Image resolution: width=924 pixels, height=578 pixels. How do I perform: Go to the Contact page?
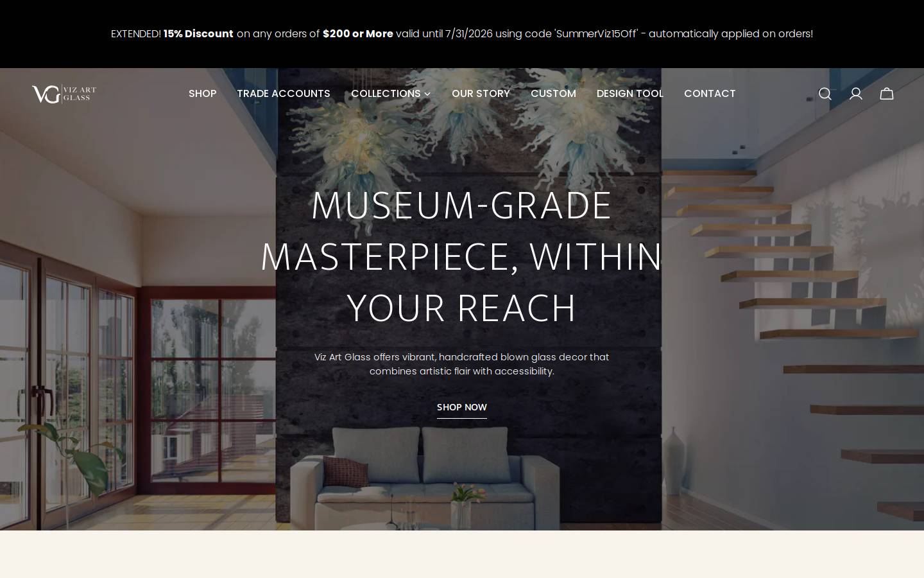[710, 94]
